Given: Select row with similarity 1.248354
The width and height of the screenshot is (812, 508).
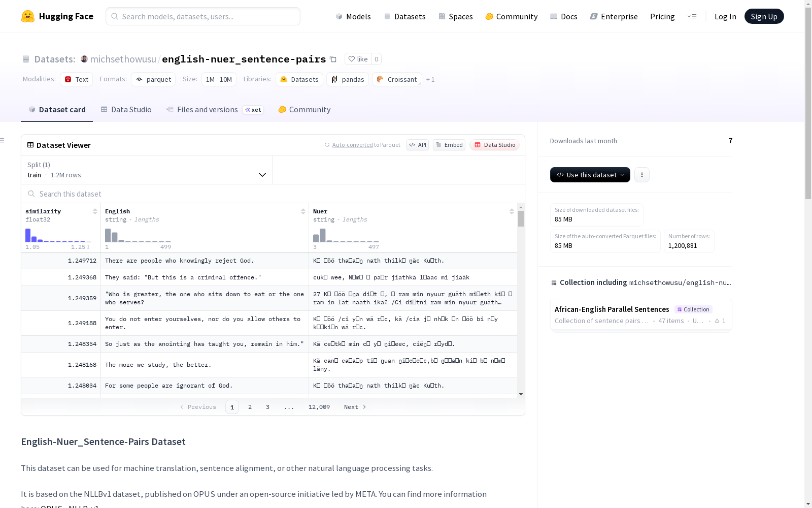Looking at the screenshot, I should click(x=269, y=344).
